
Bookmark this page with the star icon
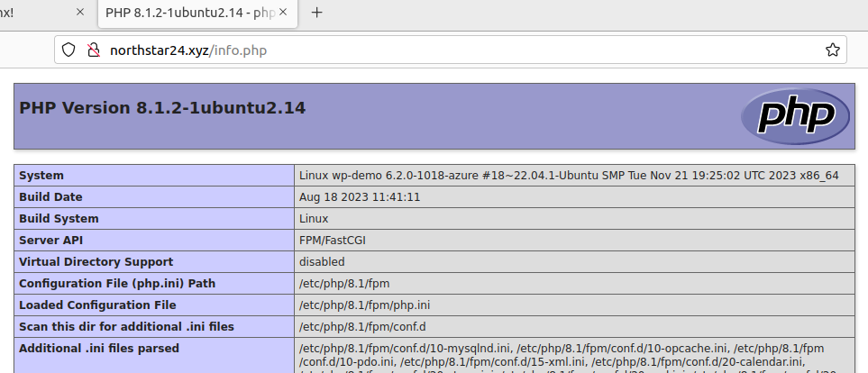click(x=832, y=50)
